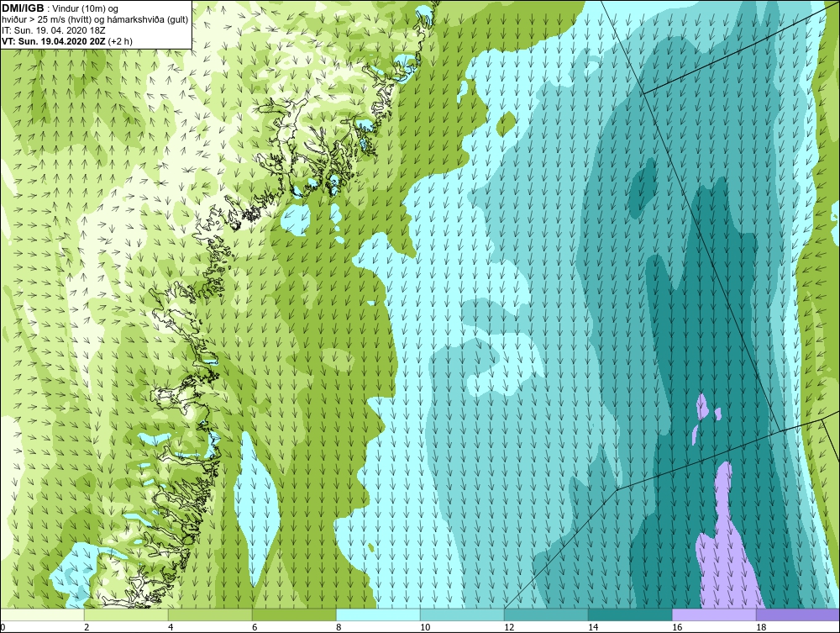Click the 'hviður > 25 m/s (hvítt)' line
Image resolution: width=840 pixels, height=633 pixels.
click(x=46, y=20)
